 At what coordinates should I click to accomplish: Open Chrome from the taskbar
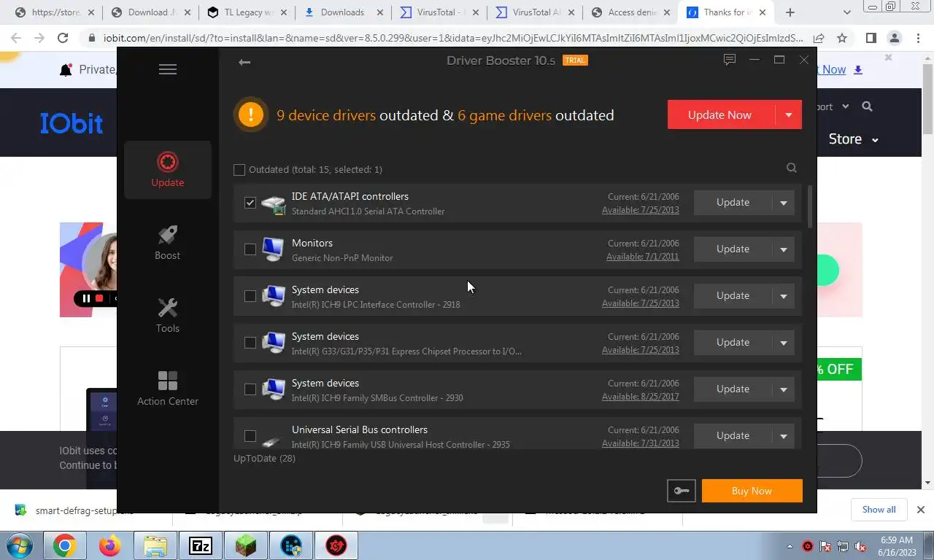click(x=64, y=545)
